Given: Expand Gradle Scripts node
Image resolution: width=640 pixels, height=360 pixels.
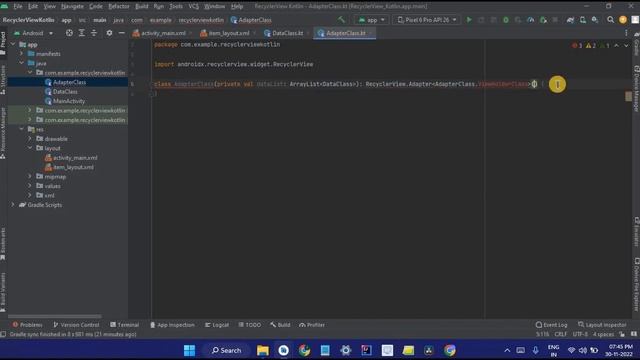Looking at the screenshot, I should point(13,204).
